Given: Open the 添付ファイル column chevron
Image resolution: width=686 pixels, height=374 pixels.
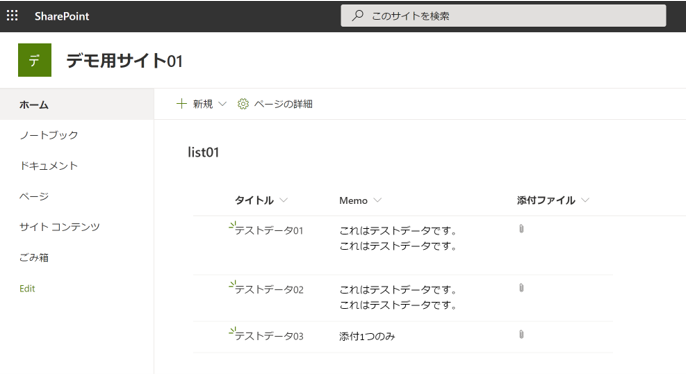Looking at the screenshot, I should [x=585, y=200].
